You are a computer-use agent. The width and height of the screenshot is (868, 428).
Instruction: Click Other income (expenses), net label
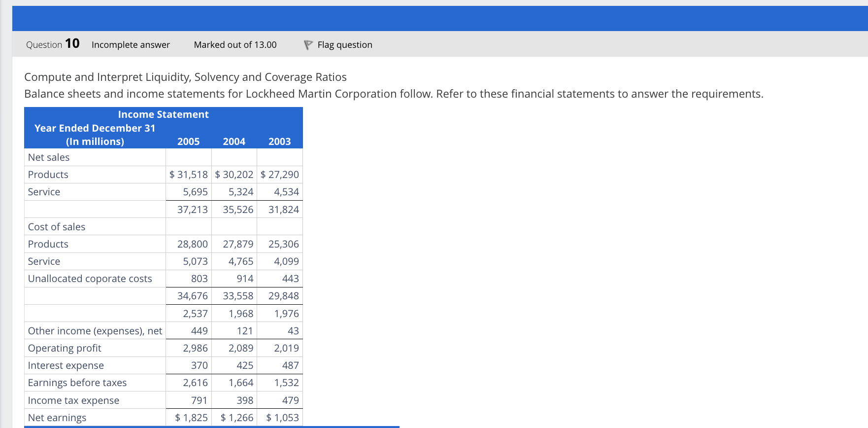(x=95, y=331)
